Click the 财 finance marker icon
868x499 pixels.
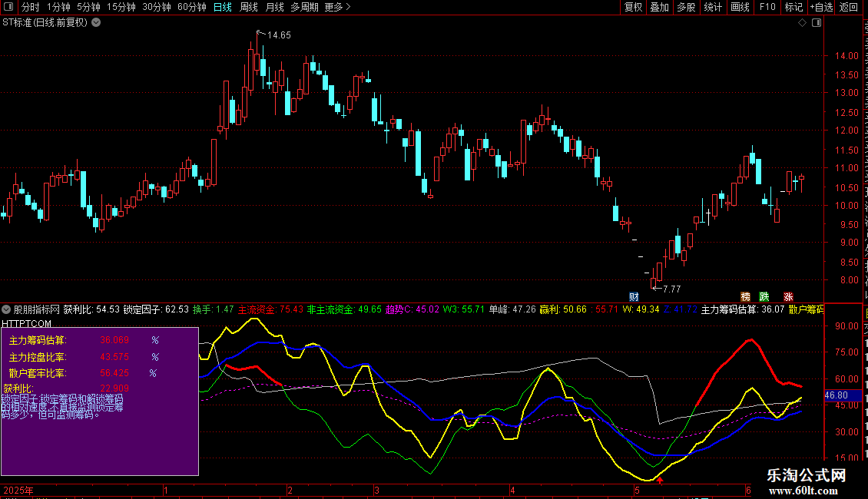point(634,297)
